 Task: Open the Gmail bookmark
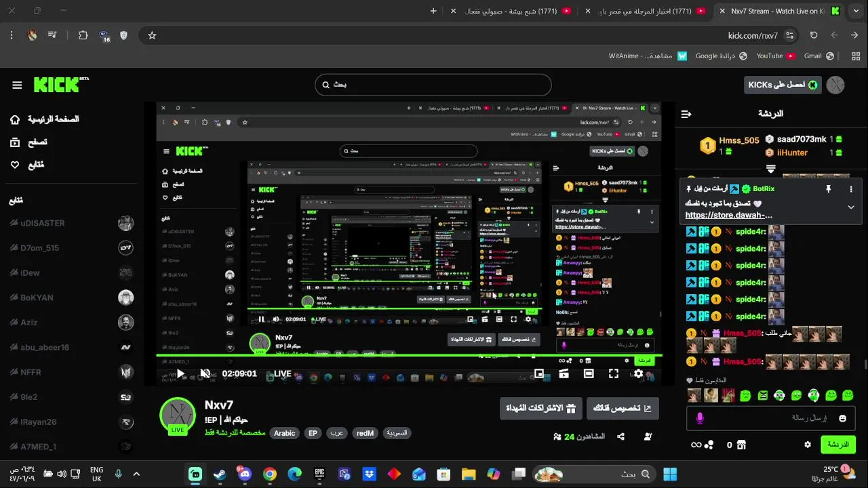coord(818,56)
